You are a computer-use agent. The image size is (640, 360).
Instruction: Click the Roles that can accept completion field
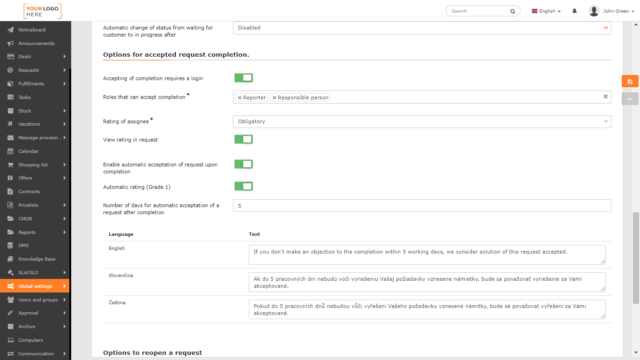tap(422, 97)
